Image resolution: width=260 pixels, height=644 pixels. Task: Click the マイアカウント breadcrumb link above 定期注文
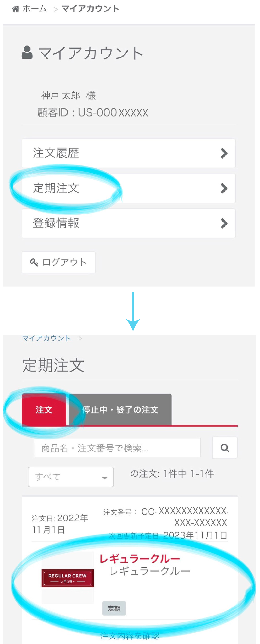(47, 338)
